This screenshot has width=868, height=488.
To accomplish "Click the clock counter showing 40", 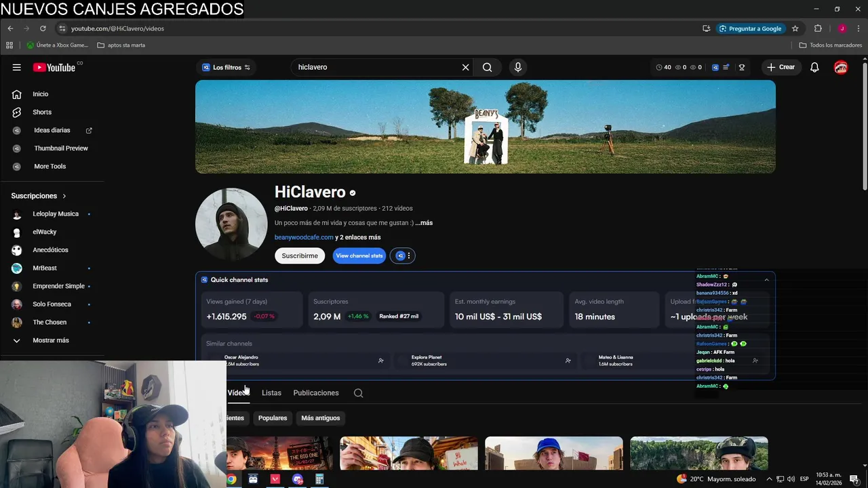I will click(664, 67).
